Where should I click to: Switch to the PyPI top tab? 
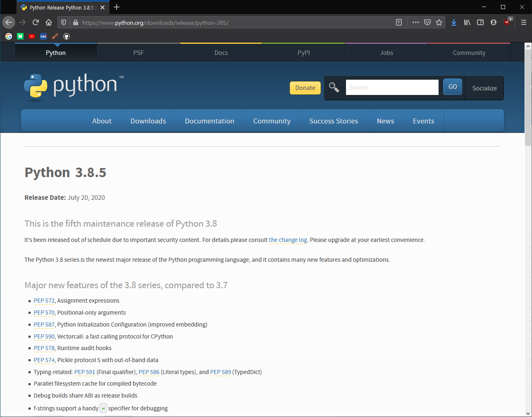pos(304,52)
